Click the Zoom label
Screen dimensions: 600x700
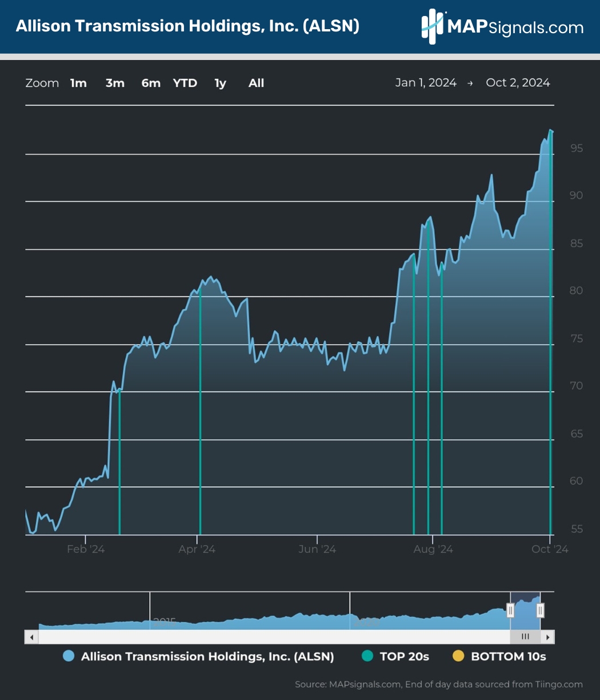pyautogui.click(x=42, y=83)
